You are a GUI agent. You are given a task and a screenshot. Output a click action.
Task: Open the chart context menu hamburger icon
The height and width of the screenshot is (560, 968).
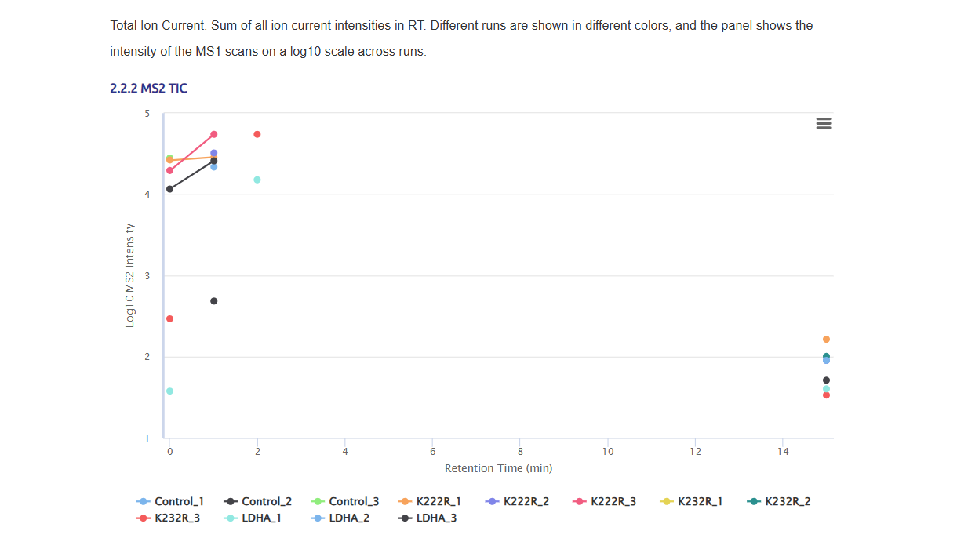click(x=824, y=124)
